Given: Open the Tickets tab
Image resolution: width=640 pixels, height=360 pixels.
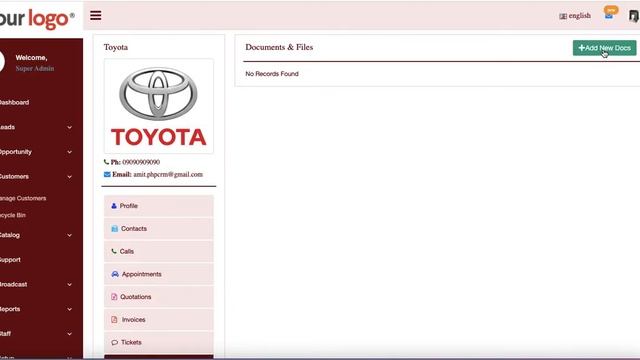Looking at the screenshot, I should [159, 342].
